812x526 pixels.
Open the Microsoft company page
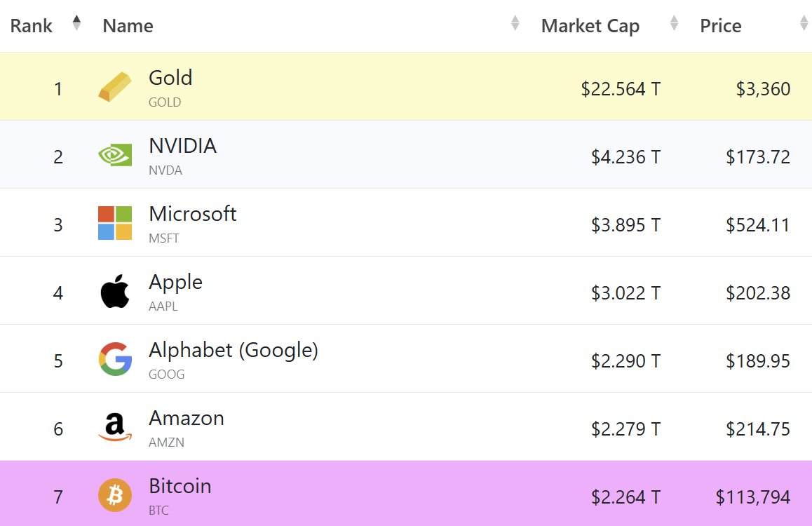click(x=192, y=214)
